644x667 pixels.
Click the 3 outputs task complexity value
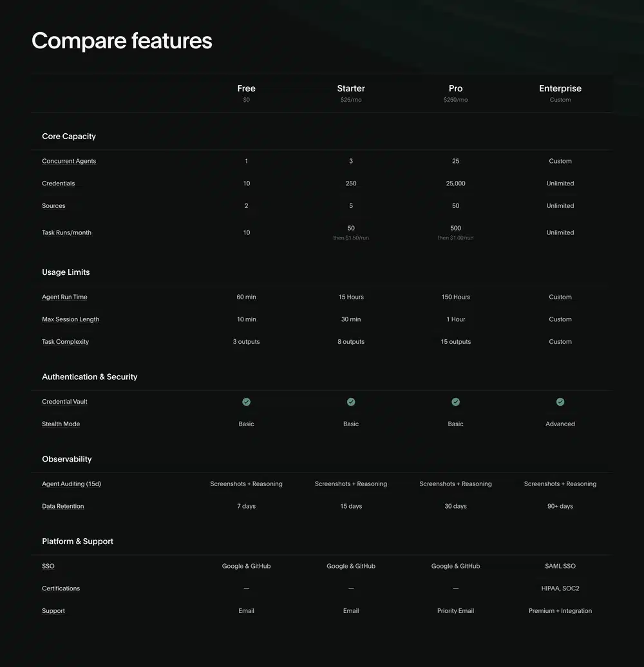[x=246, y=342]
